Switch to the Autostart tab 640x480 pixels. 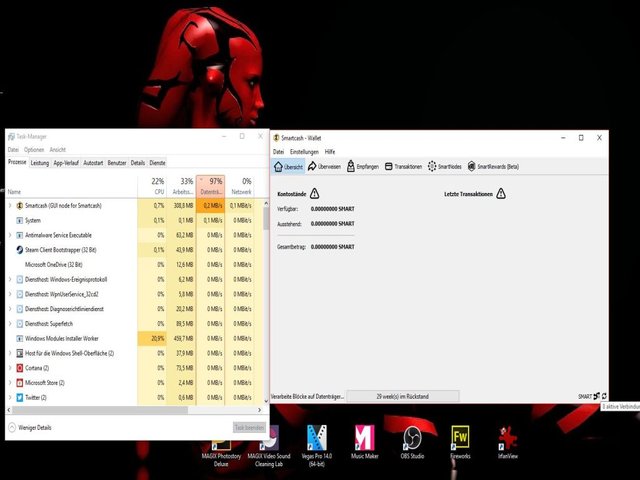(x=93, y=163)
